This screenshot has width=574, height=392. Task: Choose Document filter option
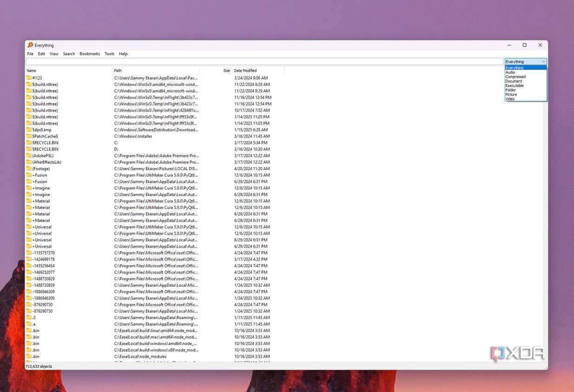point(526,81)
